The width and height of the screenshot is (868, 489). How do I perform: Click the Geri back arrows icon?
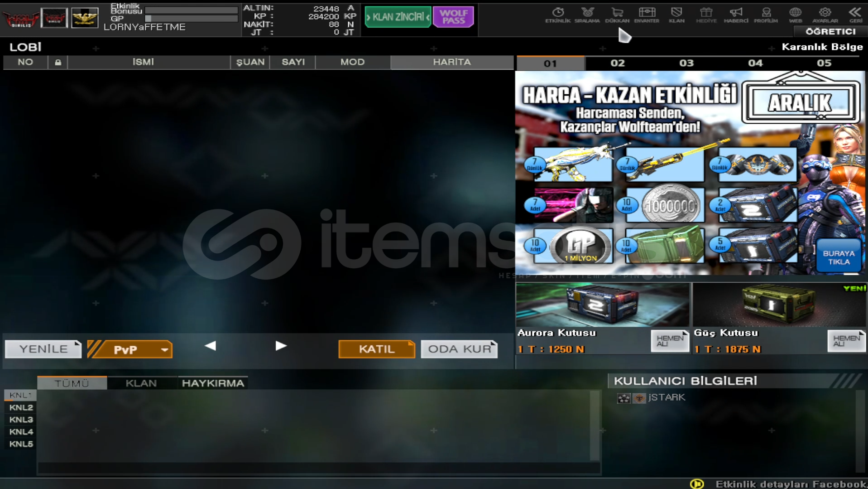click(855, 15)
